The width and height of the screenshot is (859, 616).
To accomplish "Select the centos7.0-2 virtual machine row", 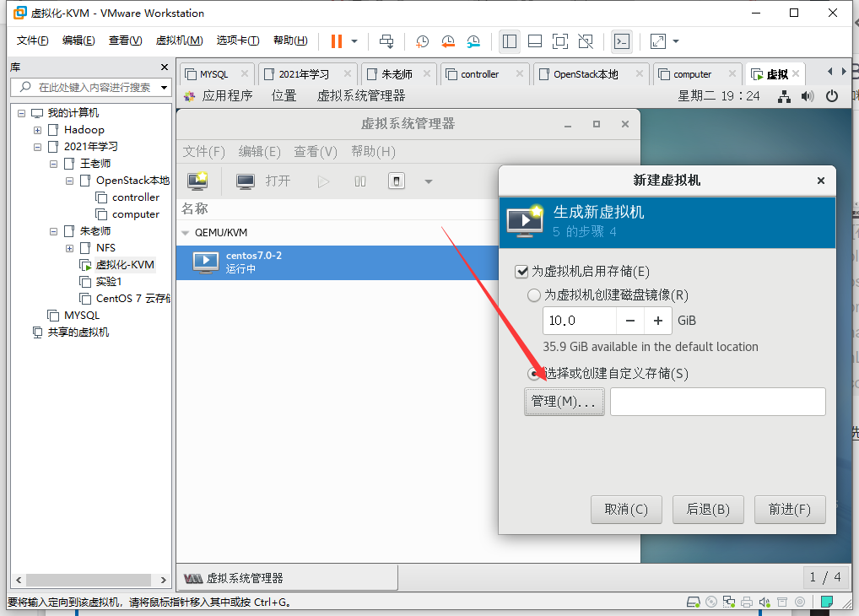I will (338, 262).
